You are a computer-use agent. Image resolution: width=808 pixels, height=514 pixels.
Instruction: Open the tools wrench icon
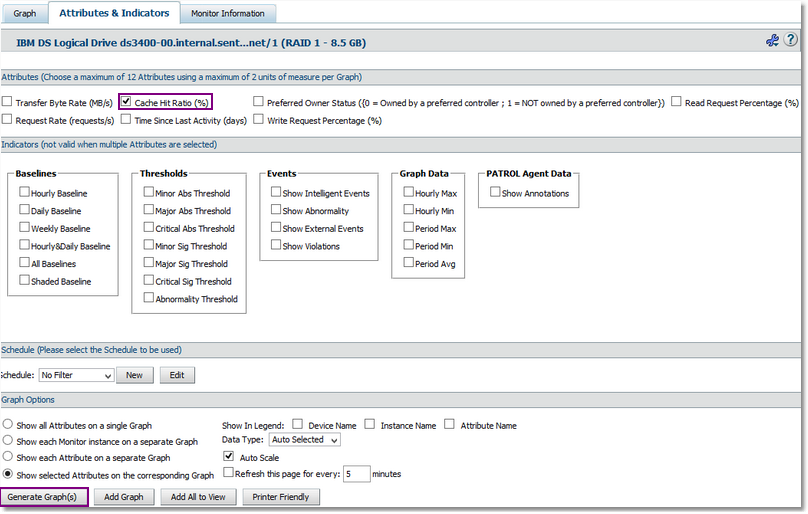coord(772,41)
